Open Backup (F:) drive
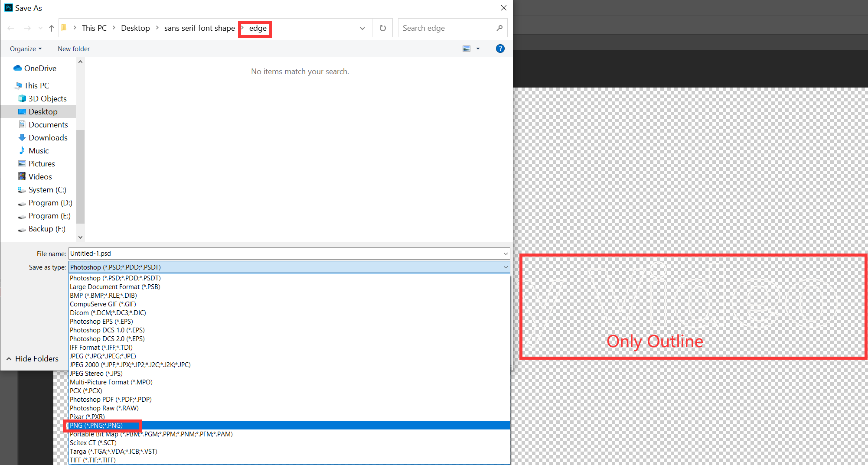Screen dimensions: 868x465 tap(42, 229)
